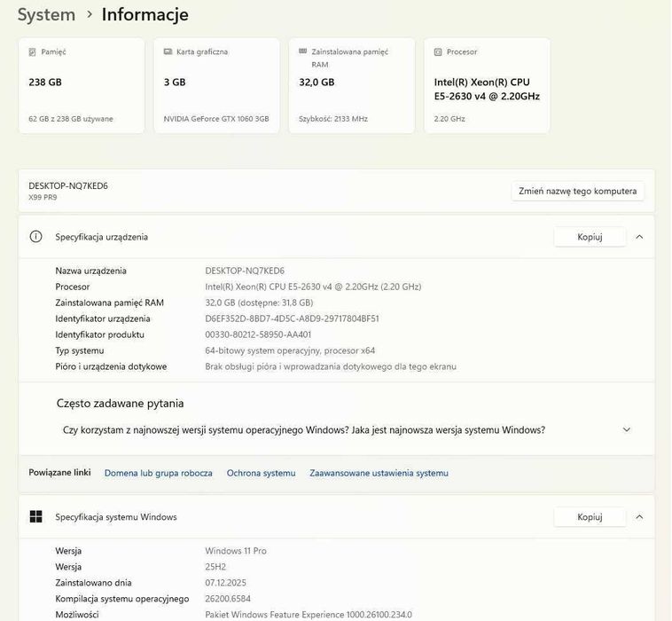Screen dimensions: 672x621
Task: Click the DESKTOP-NQ7KED6 computer name header
Action: [x=68, y=185]
